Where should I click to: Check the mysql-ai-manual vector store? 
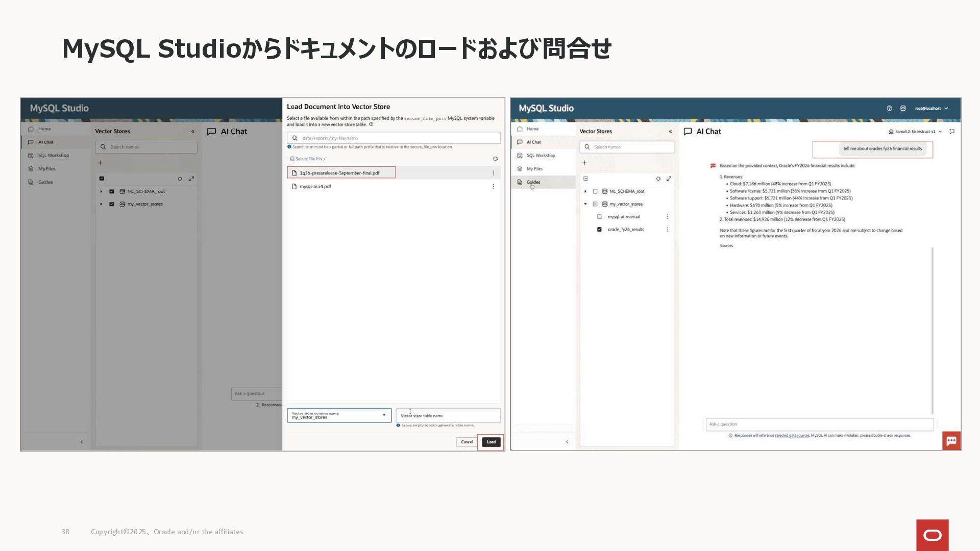[599, 217]
